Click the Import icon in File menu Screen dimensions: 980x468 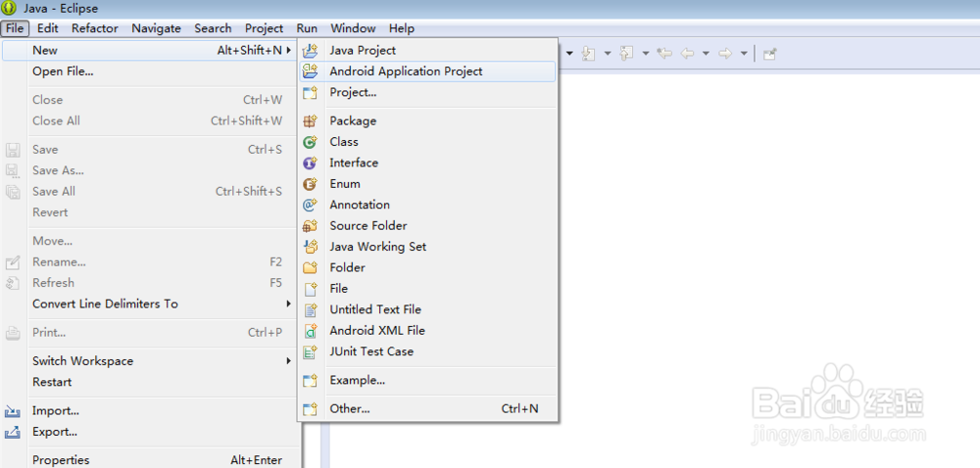(x=13, y=411)
